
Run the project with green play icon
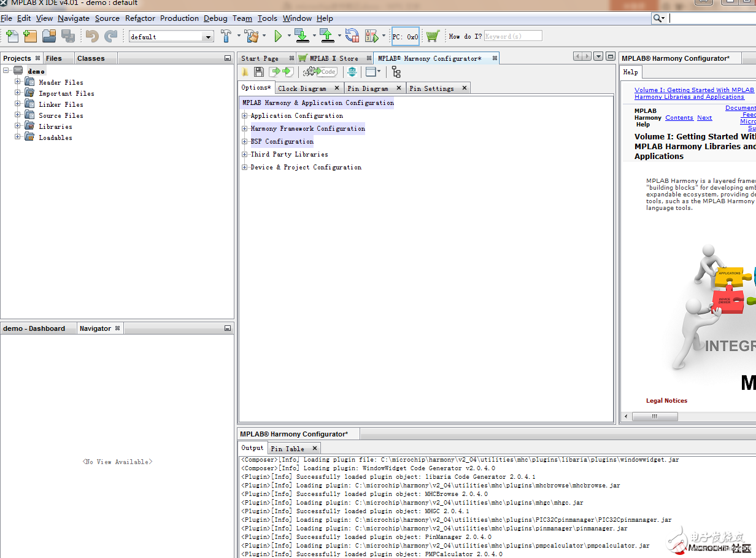click(x=278, y=36)
